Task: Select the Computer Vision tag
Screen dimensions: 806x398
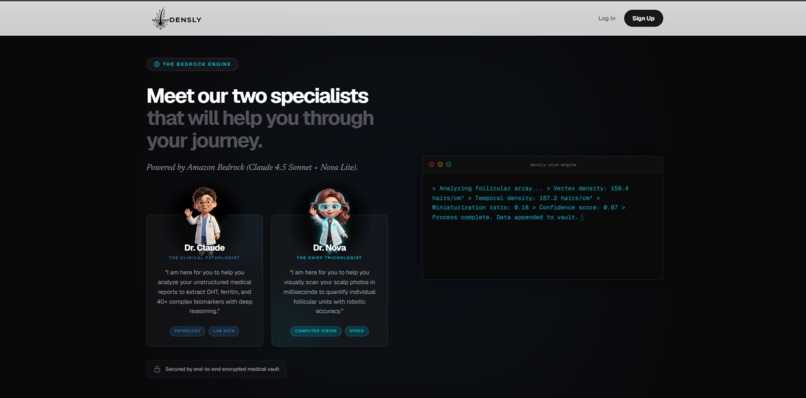Action: tap(316, 331)
